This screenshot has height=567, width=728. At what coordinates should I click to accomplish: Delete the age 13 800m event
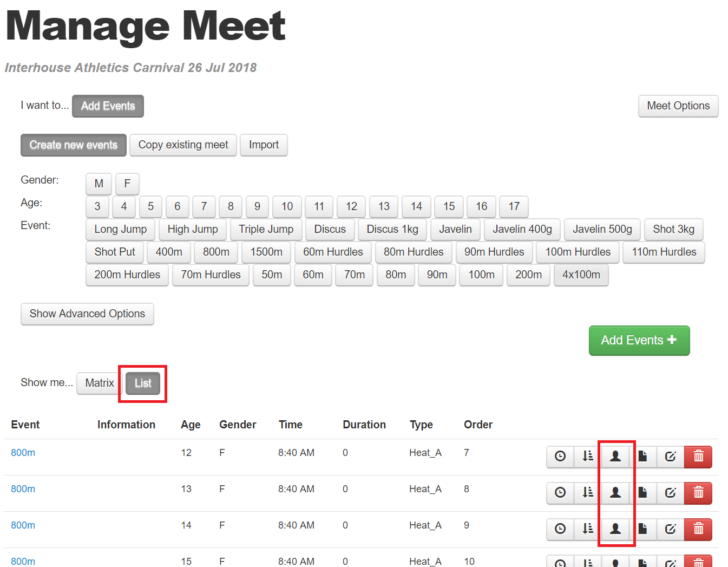click(698, 493)
